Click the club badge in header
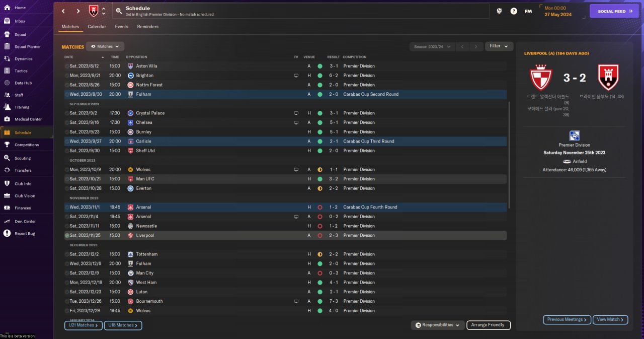 pos(94,11)
